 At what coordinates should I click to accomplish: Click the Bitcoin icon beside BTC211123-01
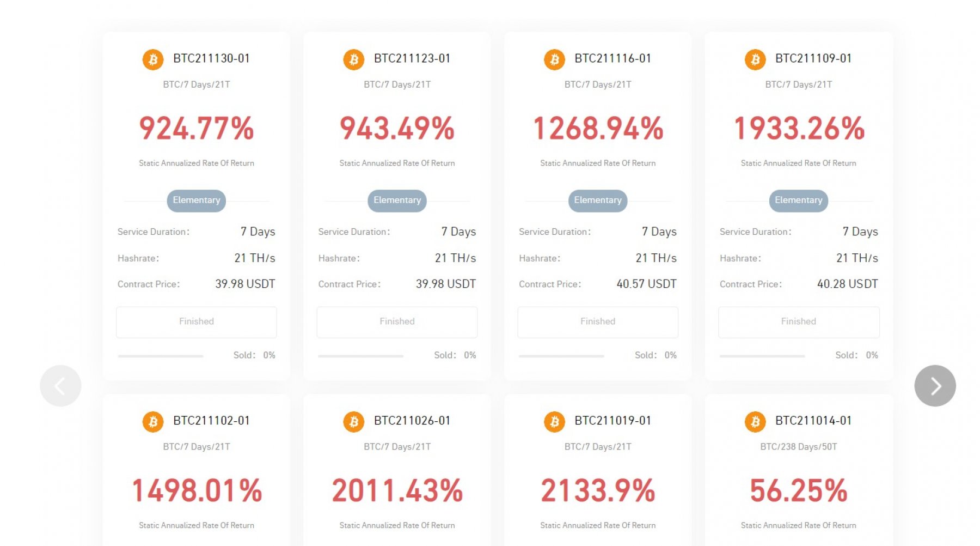pos(353,59)
